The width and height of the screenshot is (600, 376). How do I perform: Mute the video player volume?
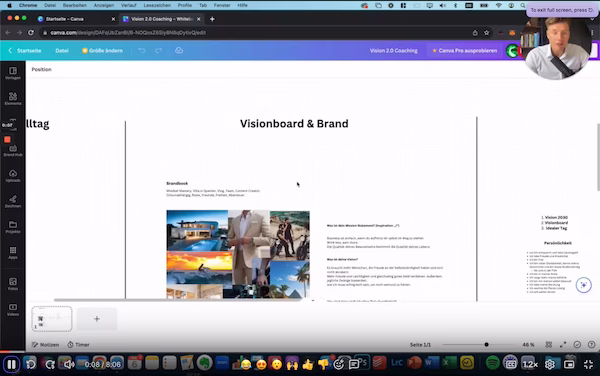click(68, 364)
